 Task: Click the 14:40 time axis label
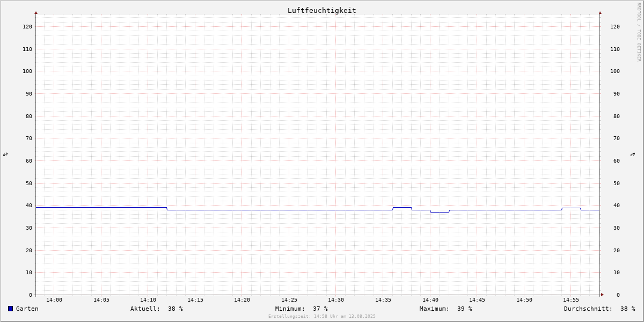pos(430,300)
